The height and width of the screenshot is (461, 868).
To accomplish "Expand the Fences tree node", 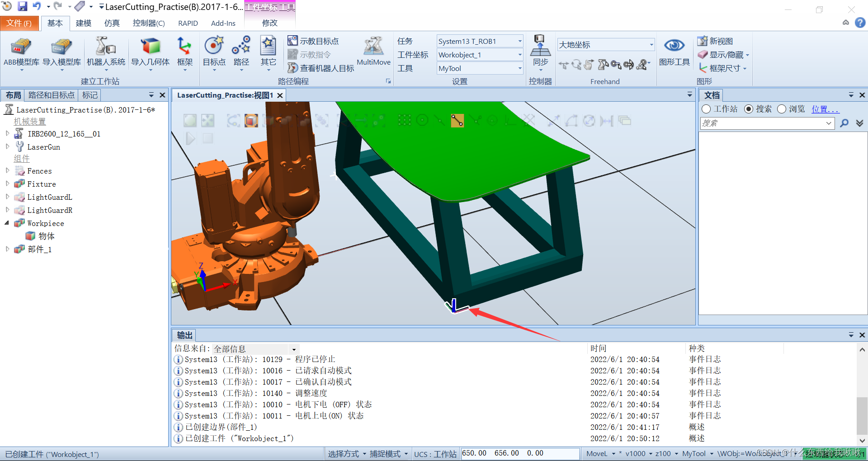I will (x=7, y=170).
